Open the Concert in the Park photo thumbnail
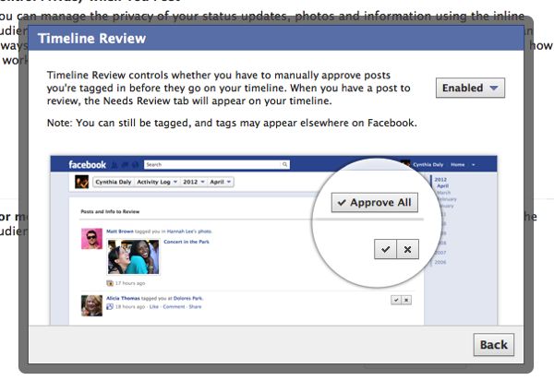Screen dimensions: 554x392 click(133, 256)
